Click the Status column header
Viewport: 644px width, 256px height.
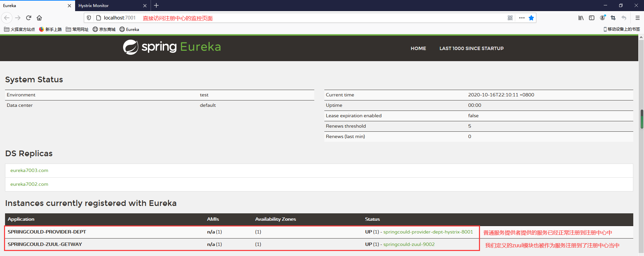pyautogui.click(x=372, y=219)
